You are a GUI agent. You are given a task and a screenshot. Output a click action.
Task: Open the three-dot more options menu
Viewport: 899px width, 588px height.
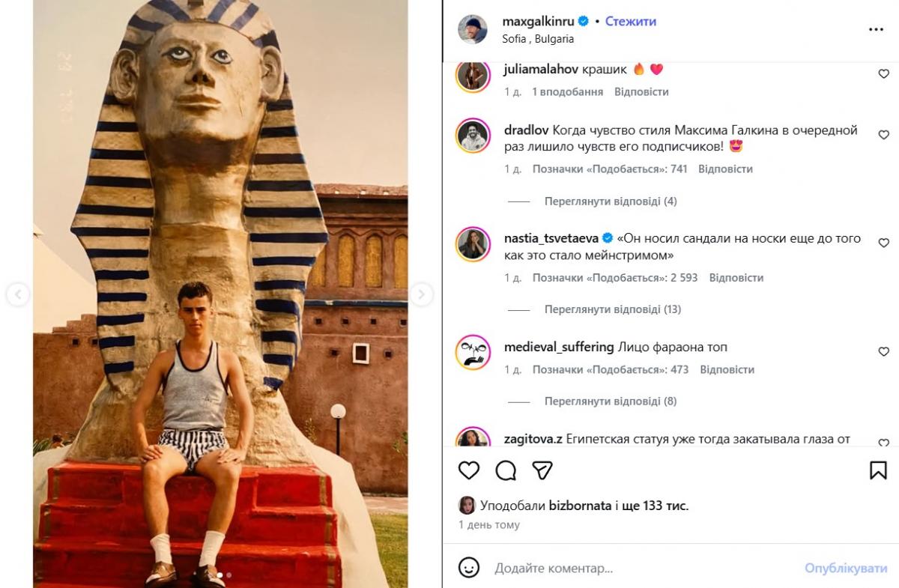coord(876,30)
